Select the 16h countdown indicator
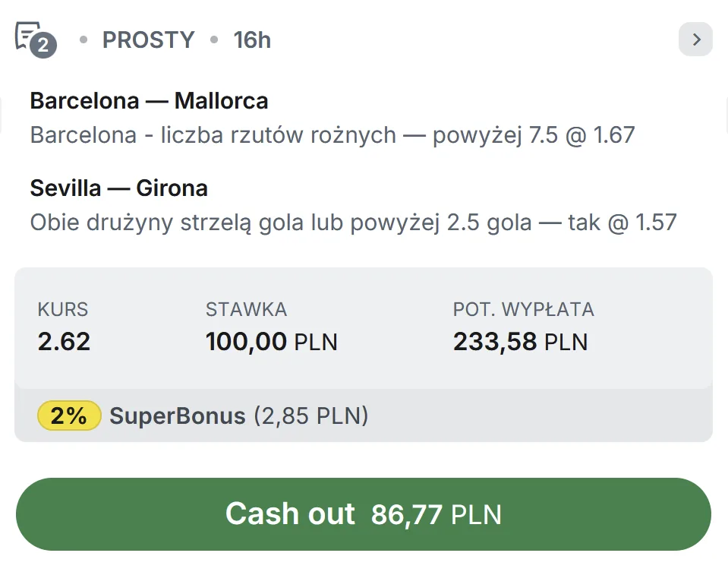 click(x=252, y=39)
